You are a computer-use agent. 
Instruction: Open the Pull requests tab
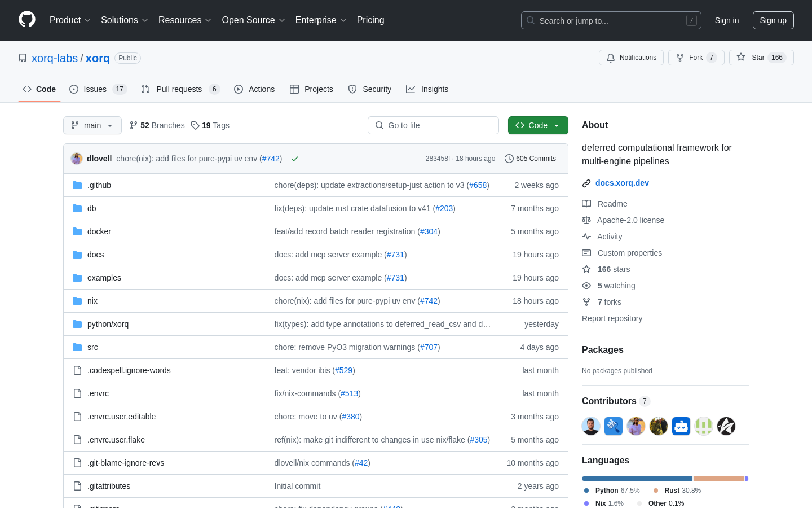(180, 89)
